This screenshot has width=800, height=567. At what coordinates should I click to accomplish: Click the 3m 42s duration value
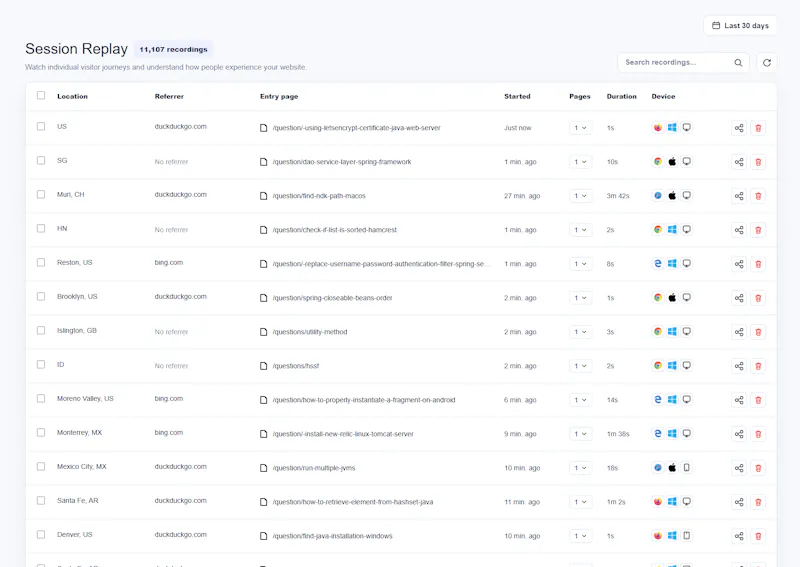pyautogui.click(x=618, y=196)
